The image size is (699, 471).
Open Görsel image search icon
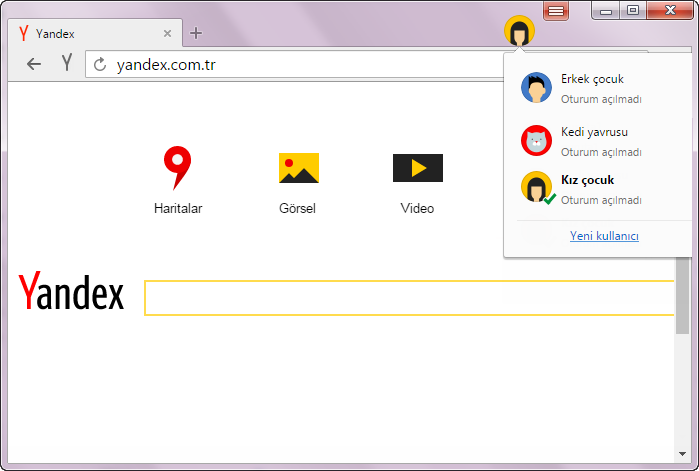[299, 168]
